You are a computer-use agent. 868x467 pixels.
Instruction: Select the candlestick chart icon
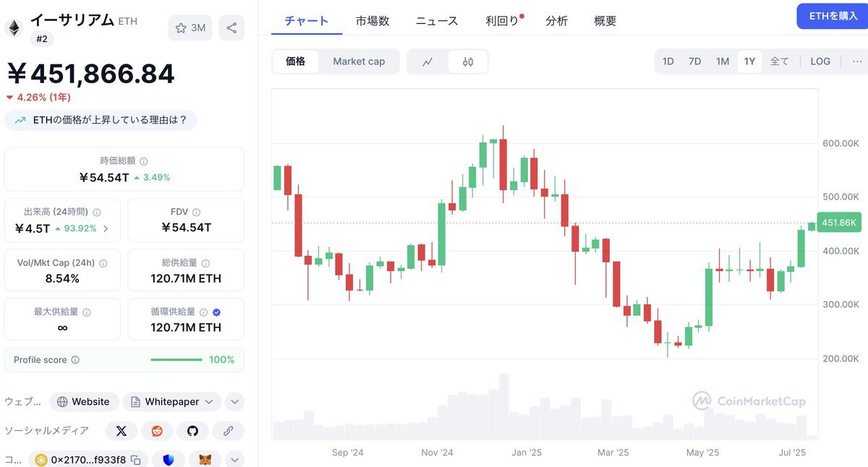pyautogui.click(x=467, y=61)
